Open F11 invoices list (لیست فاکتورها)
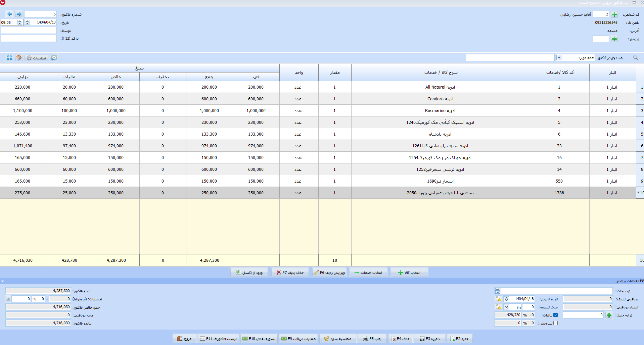644x345 pixels. [218, 339]
